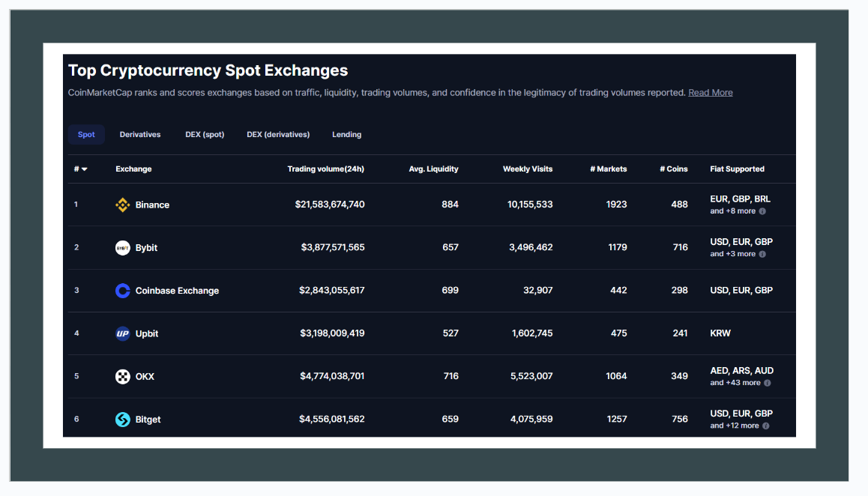Click OKX markets count 1064
Image resolution: width=868 pixels, height=496 pixels.
coord(616,376)
